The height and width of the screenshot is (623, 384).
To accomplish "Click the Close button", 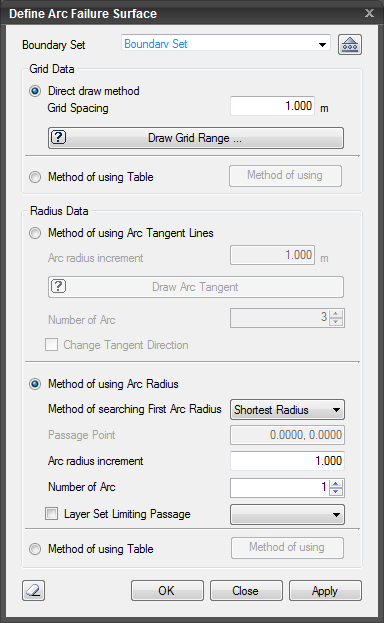I will [x=246, y=590].
